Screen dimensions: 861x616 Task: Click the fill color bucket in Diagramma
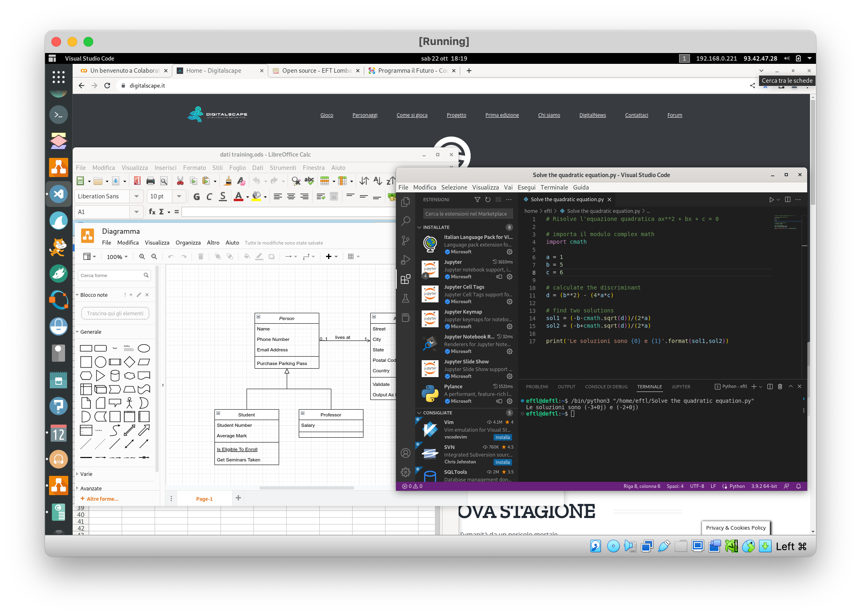(x=247, y=257)
